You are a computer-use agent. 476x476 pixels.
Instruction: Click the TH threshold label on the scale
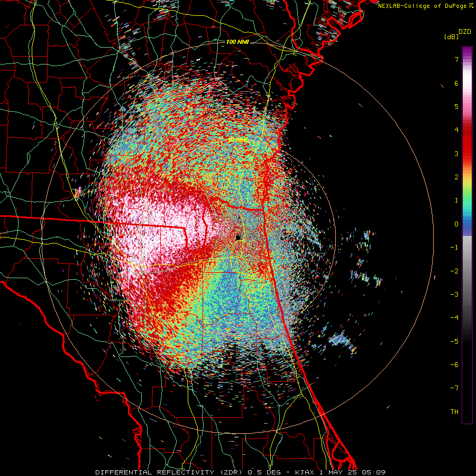click(x=454, y=412)
